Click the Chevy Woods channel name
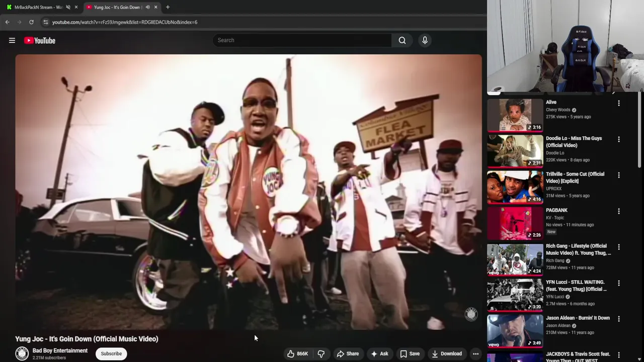644x362 pixels. (x=558, y=110)
